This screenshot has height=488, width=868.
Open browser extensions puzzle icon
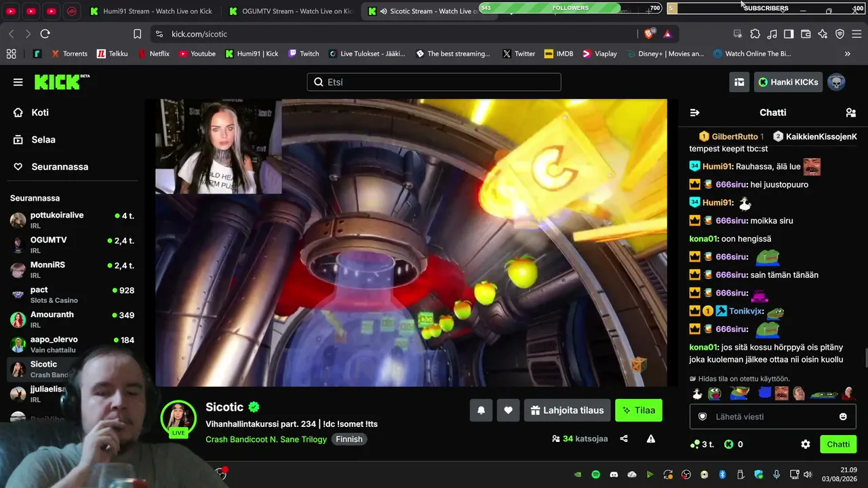click(755, 34)
